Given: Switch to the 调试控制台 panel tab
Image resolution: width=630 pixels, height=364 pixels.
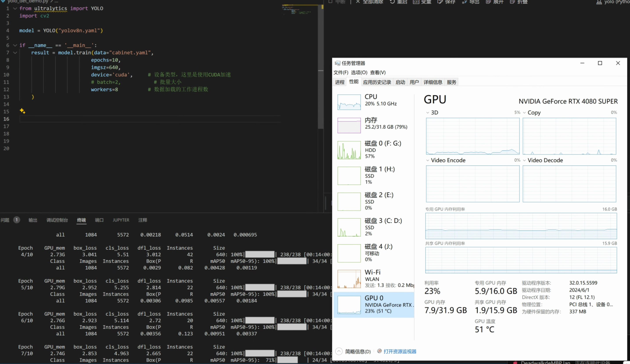Looking at the screenshot, I should [57, 220].
